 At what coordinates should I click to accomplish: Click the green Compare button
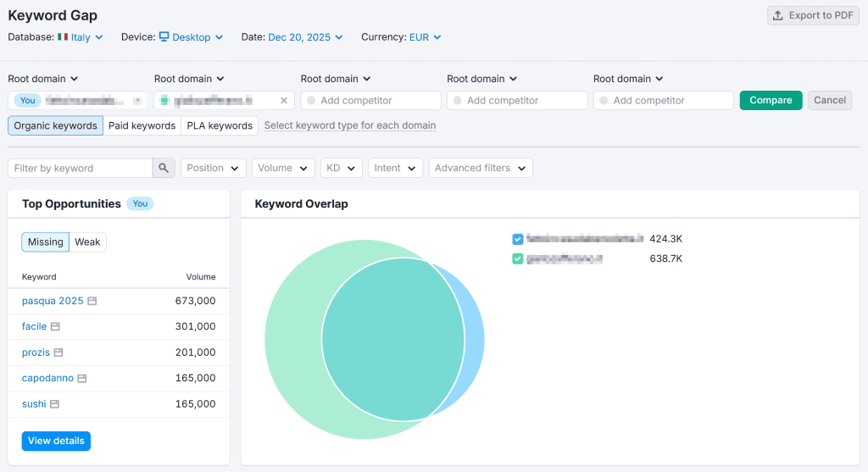(x=771, y=100)
